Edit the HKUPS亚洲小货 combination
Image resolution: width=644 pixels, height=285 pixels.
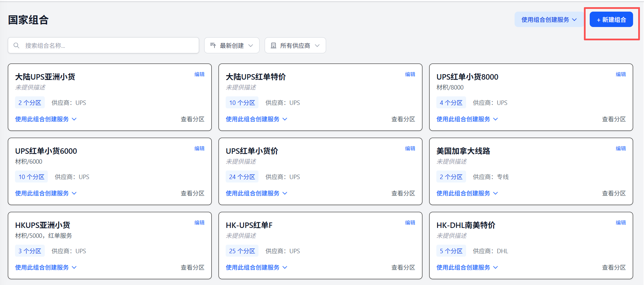(x=199, y=222)
